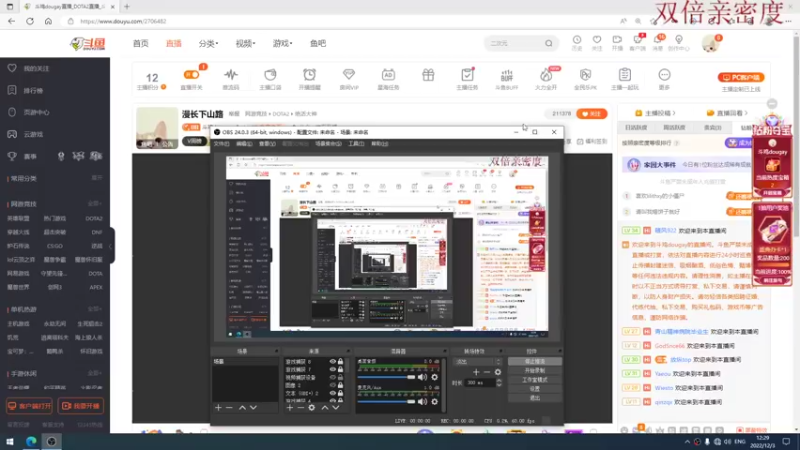The image size is (800, 450).
Task: Mute desktop audio speaker icon in OBS
Action: tap(422, 377)
